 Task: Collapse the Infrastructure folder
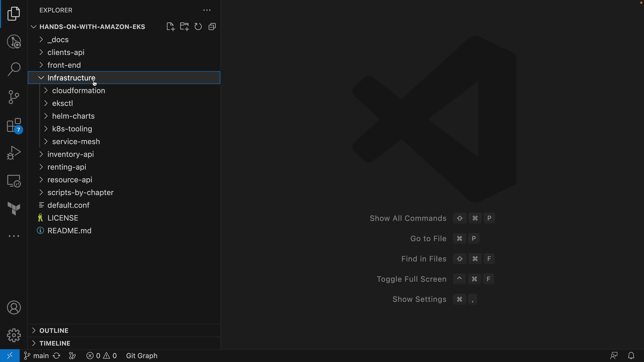[x=71, y=78]
